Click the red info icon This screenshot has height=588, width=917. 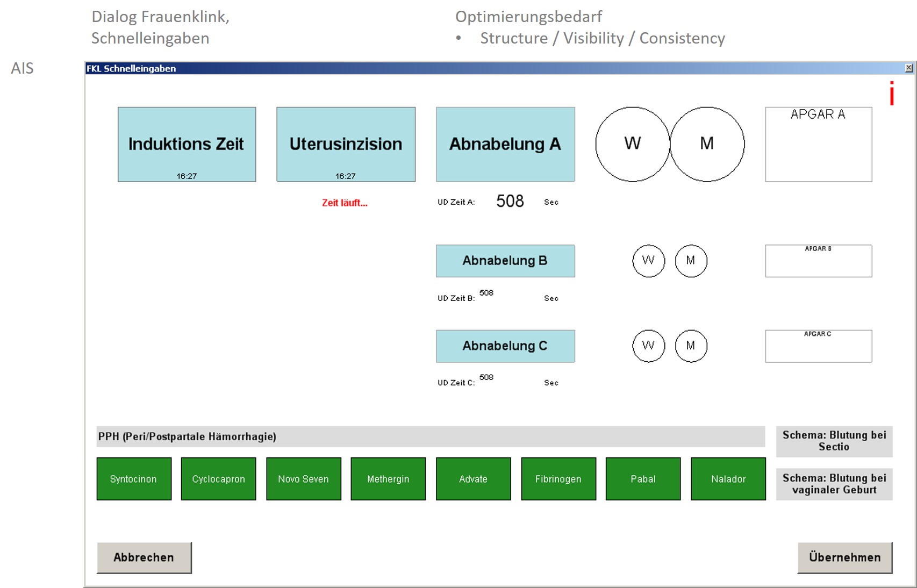(x=892, y=94)
